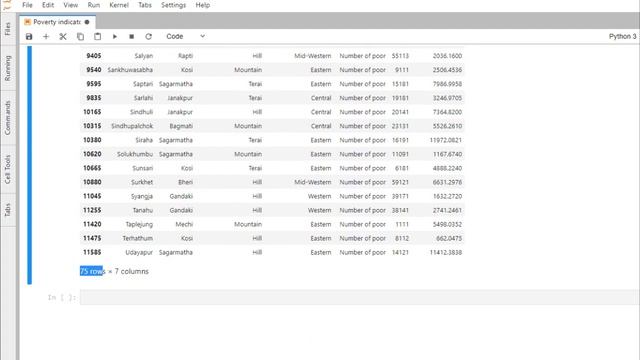Viewport: 640px width, 360px height.
Task: Copy the selected cell using the copy icon
Action: 80,37
